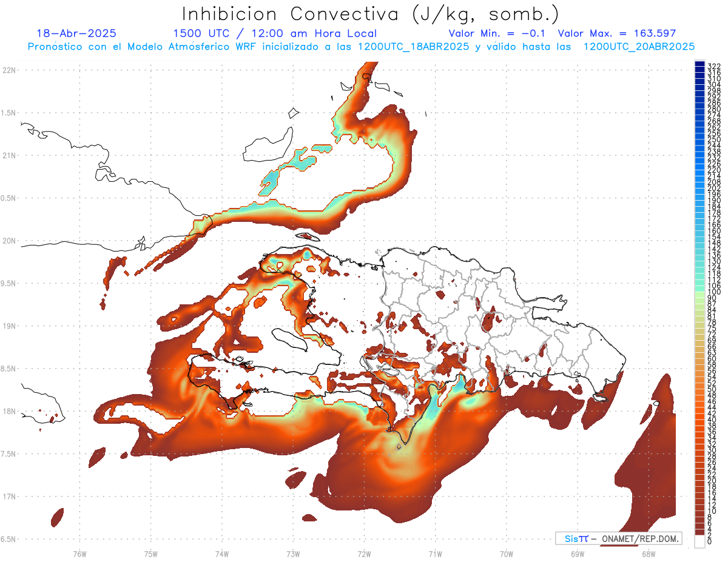Click the '21N' latitude label
The height and width of the screenshot is (562, 728).
10,155
